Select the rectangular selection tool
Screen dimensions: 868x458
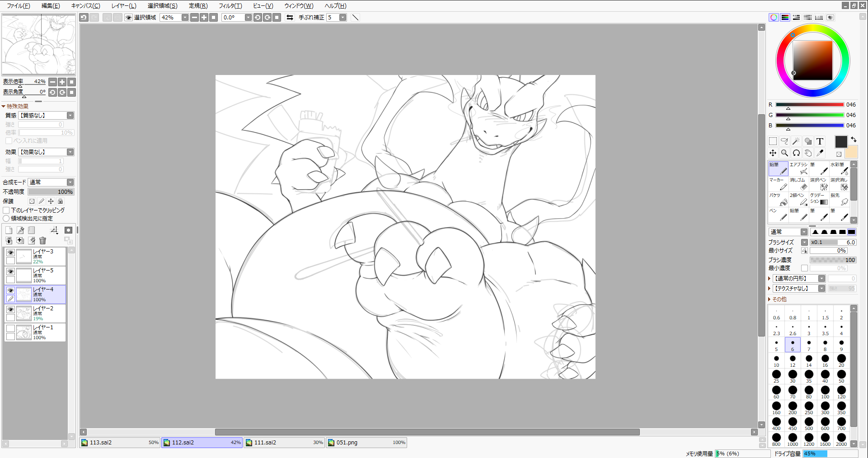pyautogui.click(x=773, y=141)
